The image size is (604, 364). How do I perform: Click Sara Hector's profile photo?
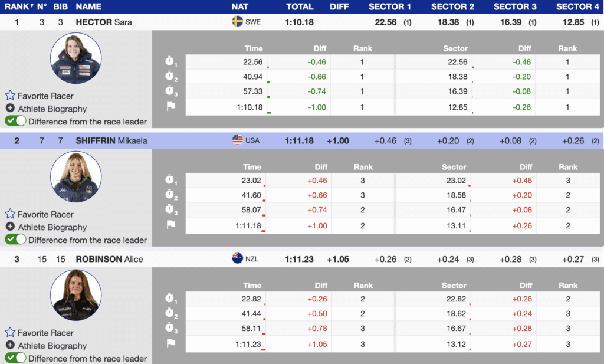click(x=75, y=58)
